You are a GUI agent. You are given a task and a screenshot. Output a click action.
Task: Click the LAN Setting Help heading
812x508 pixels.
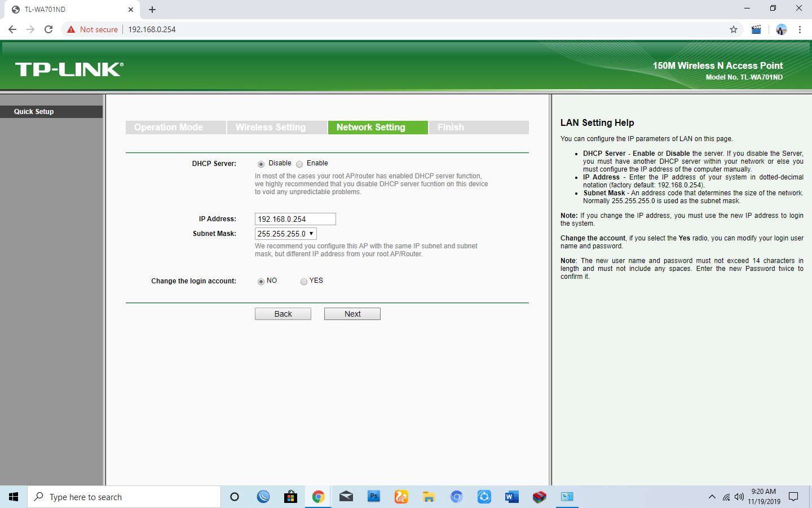tap(597, 122)
